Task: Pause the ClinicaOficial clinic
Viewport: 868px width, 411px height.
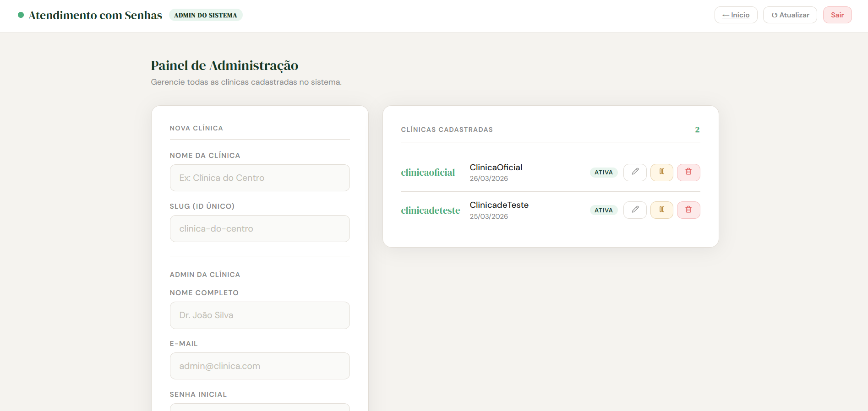Action: [x=661, y=172]
